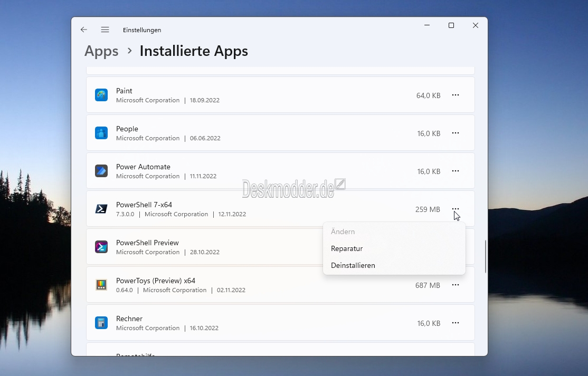Screen dimensions: 588x376
Task: Click the 16,0 KB size of Power Automate
Action: click(429, 171)
